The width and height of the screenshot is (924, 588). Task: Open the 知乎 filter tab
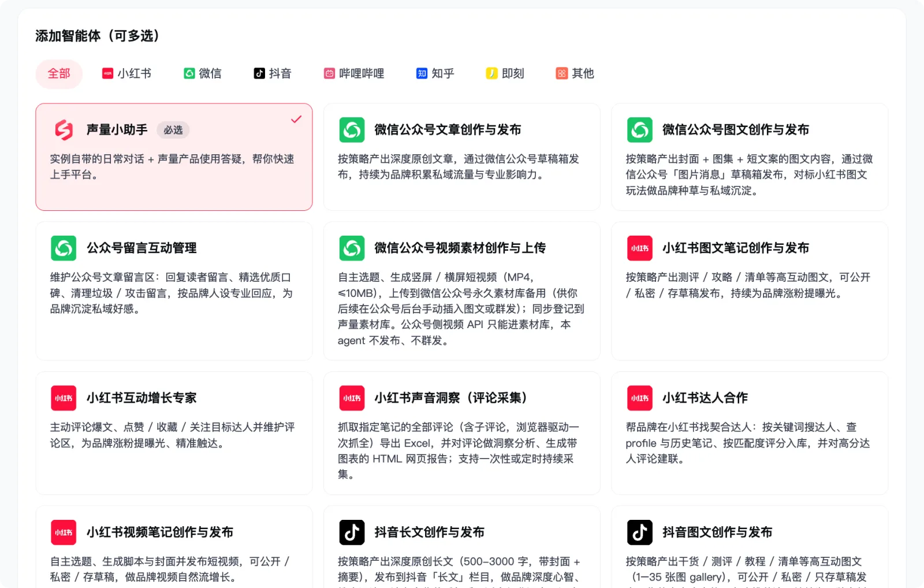(435, 74)
